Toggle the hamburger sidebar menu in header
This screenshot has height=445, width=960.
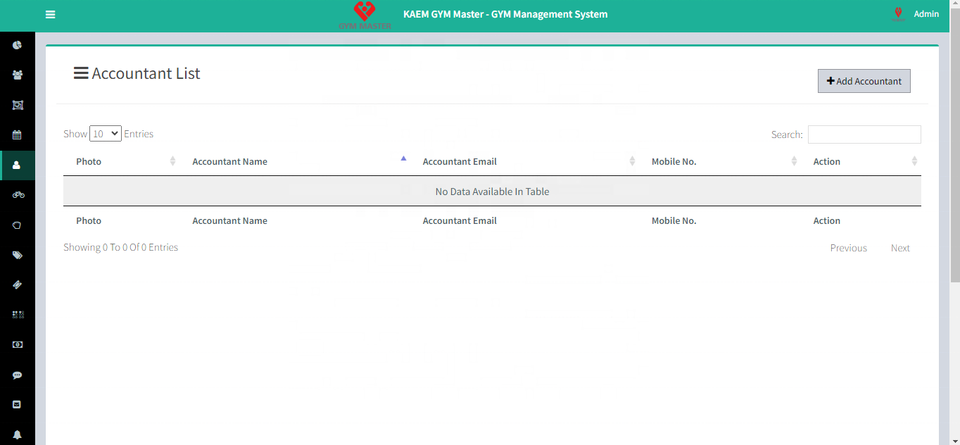click(x=50, y=15)
